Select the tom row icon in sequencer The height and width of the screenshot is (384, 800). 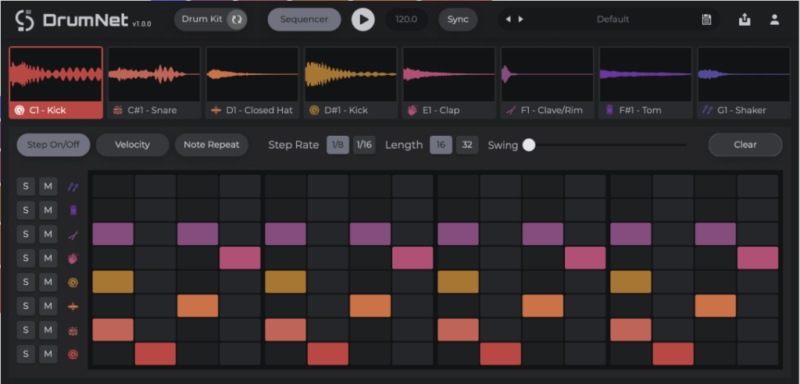(x=73, y=210)
